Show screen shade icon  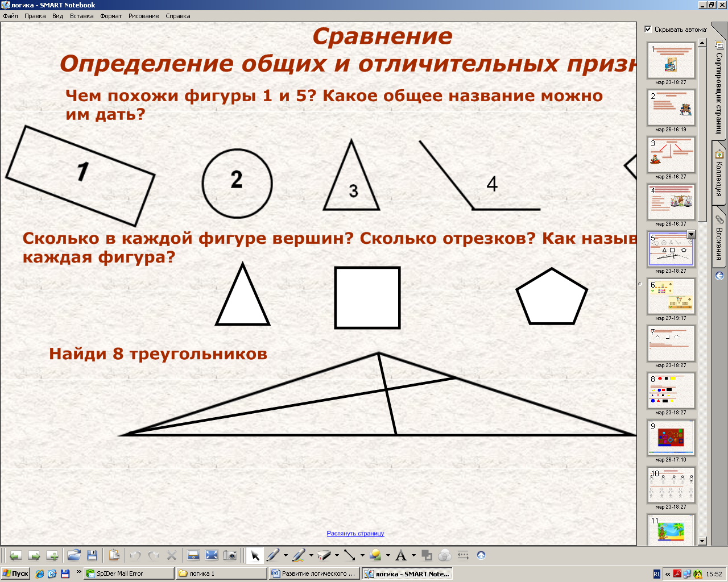tap(193, 555)
